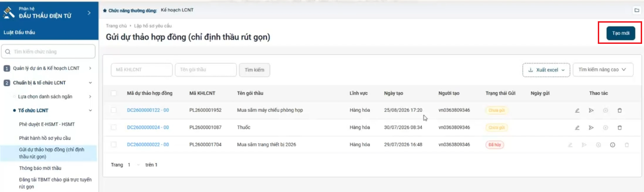Click Chưa gửi badge in DC2600000122 row

[x=497, y=110]
